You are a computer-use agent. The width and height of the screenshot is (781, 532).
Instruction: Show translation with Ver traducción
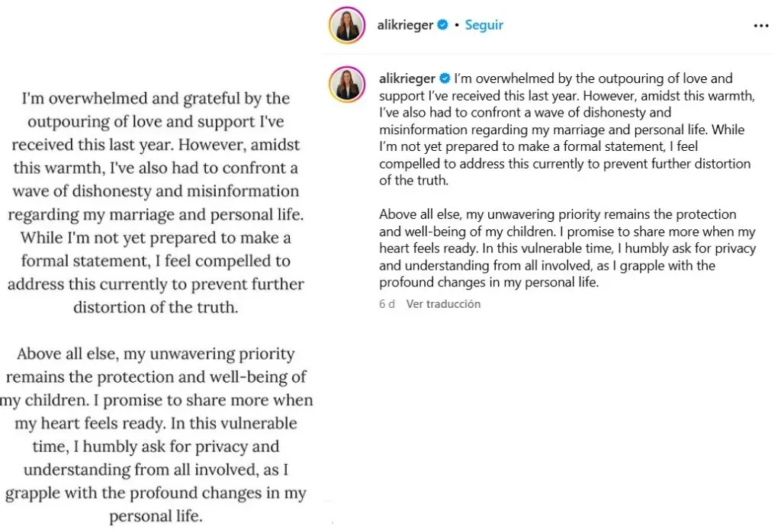(443, 303)
